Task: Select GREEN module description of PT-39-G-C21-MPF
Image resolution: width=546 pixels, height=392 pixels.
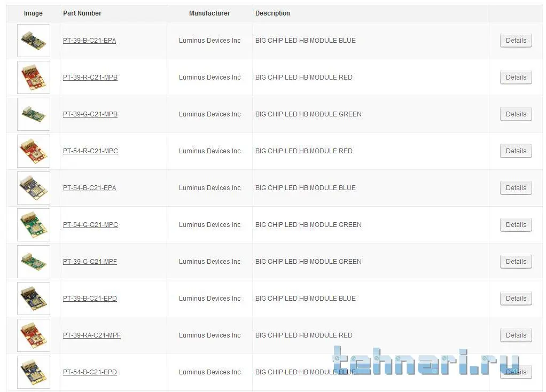Action: pyautogui.click(x=308, y=262)
